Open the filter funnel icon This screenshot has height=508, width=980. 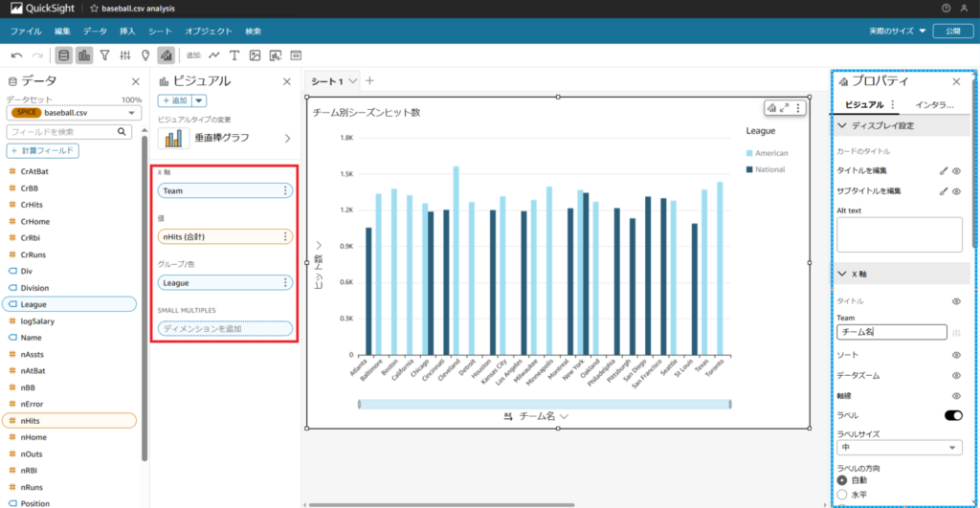tap(105, 55)
